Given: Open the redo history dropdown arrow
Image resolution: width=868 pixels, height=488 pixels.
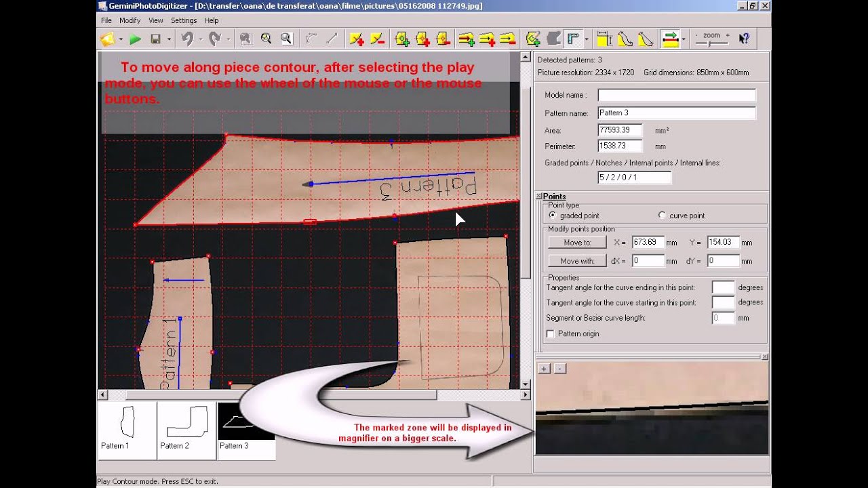Looking at the screenshot, I should tap(228, 39).
